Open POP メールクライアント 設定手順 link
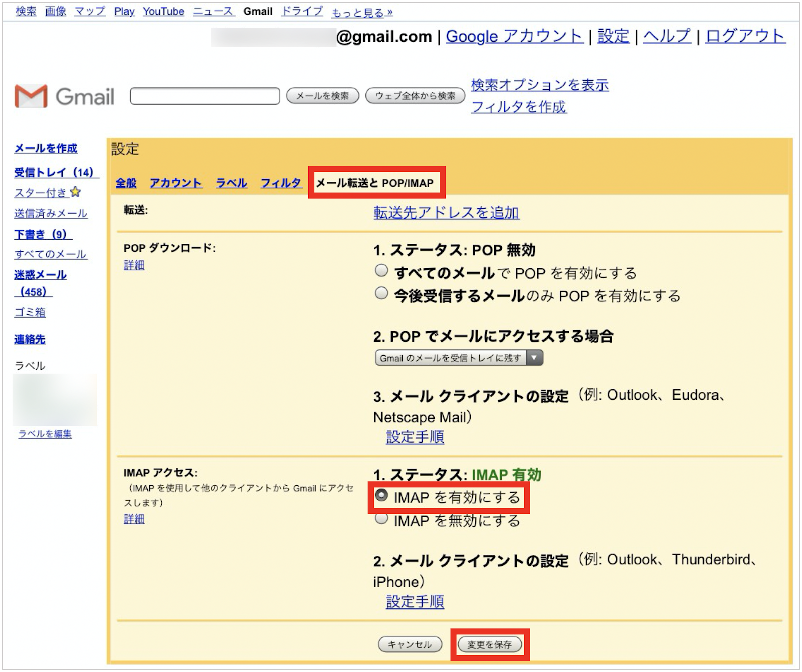802x672 pixels. coord(415,437)
